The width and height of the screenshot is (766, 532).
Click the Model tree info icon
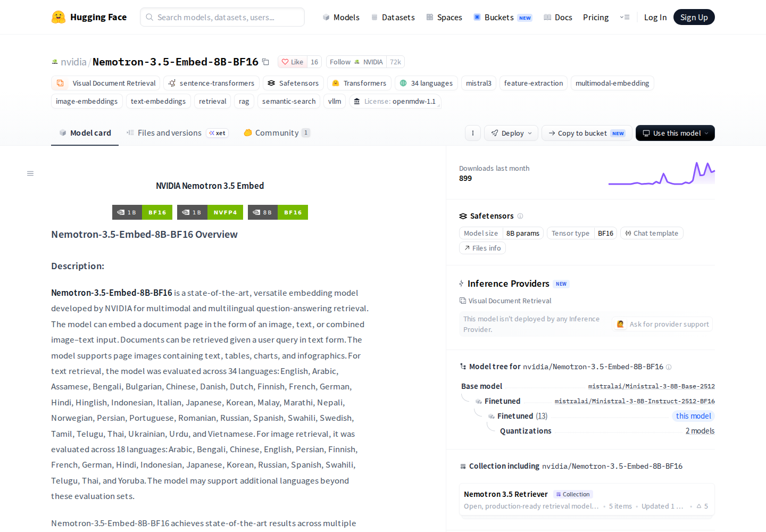669,367
